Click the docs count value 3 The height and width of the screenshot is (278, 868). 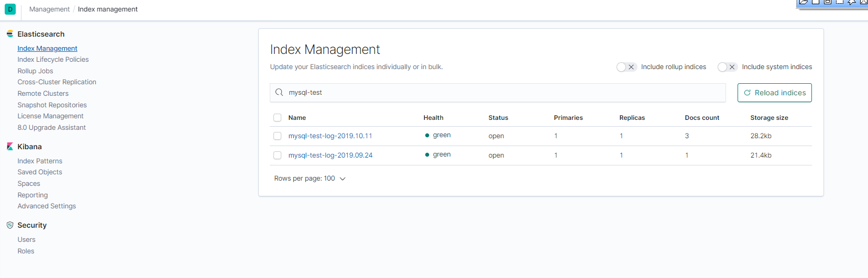tap(687, 136)
